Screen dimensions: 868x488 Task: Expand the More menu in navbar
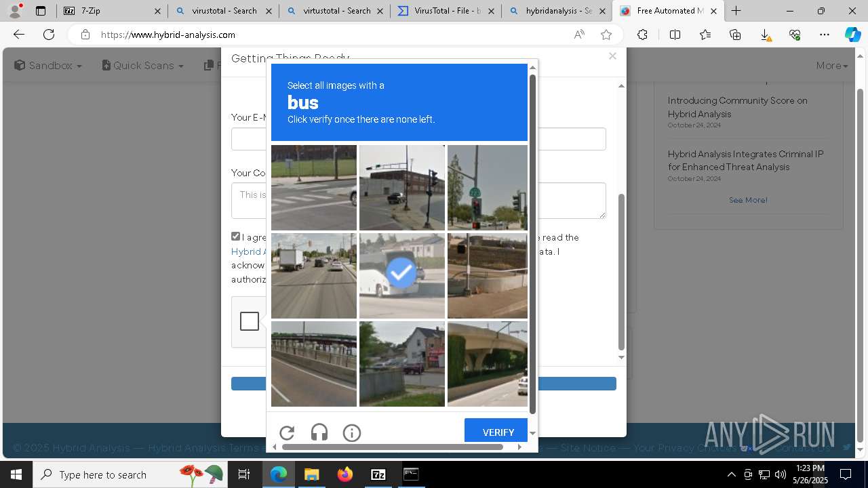coord(832,65)
